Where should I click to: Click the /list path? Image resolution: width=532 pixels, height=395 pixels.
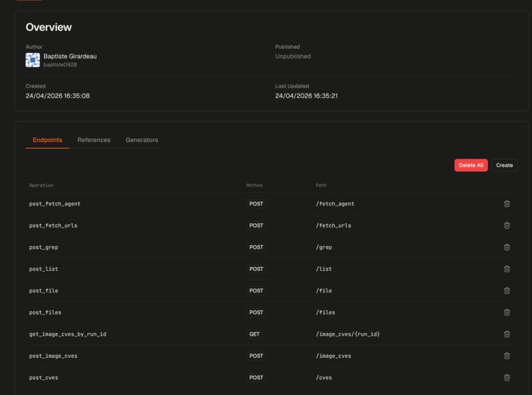click(x=324, y=269)
